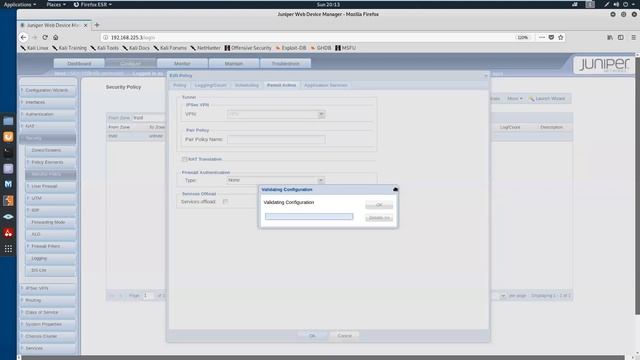This screenshot has height=360, width=640.
Task: Open Exploit-DB bookmark
Action: click(x=291, y=48)
